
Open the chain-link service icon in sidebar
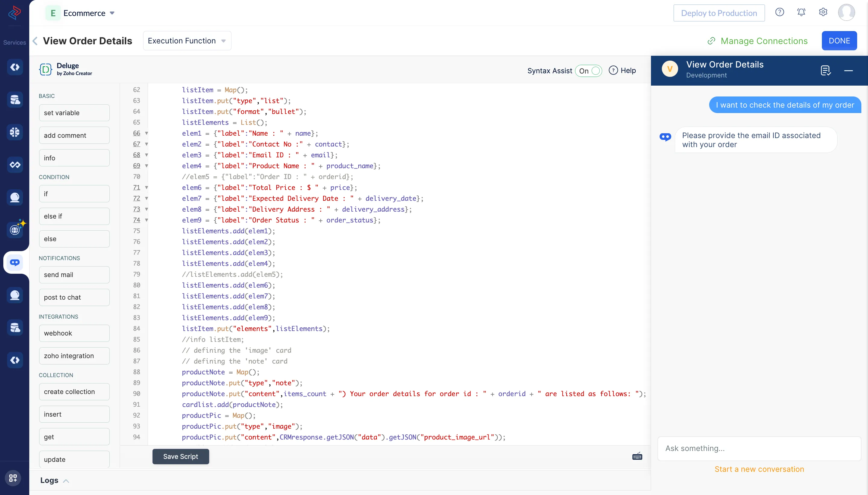14,165
